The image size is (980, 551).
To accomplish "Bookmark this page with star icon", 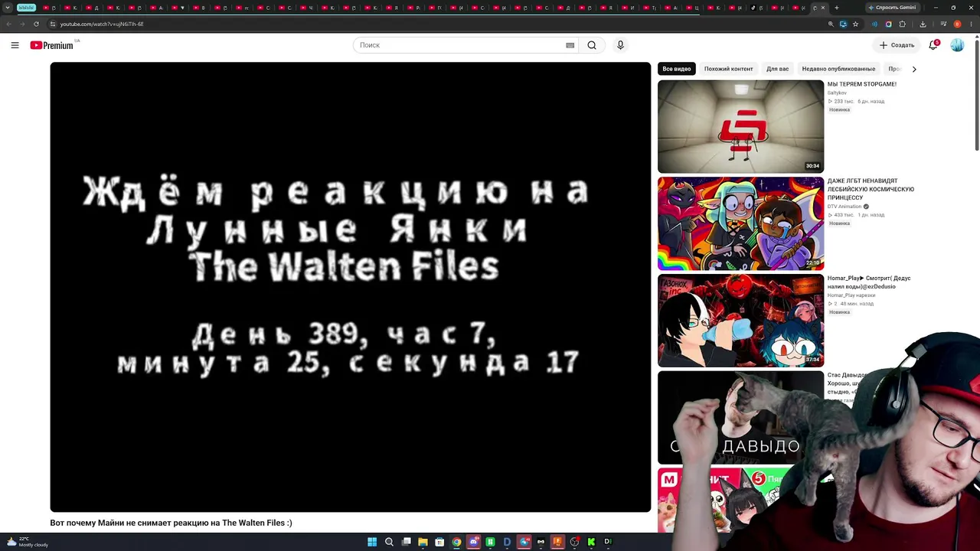I will coord(855,24).
